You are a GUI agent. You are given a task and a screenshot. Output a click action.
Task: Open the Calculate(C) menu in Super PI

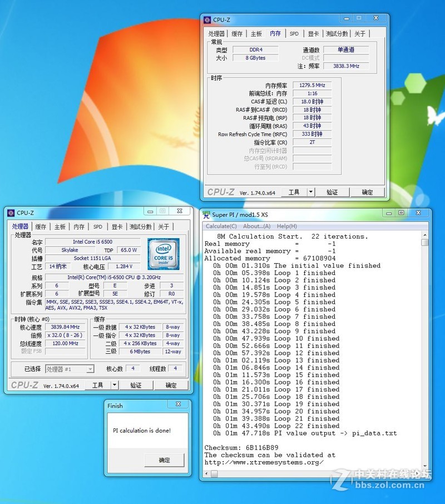(221, 226)
